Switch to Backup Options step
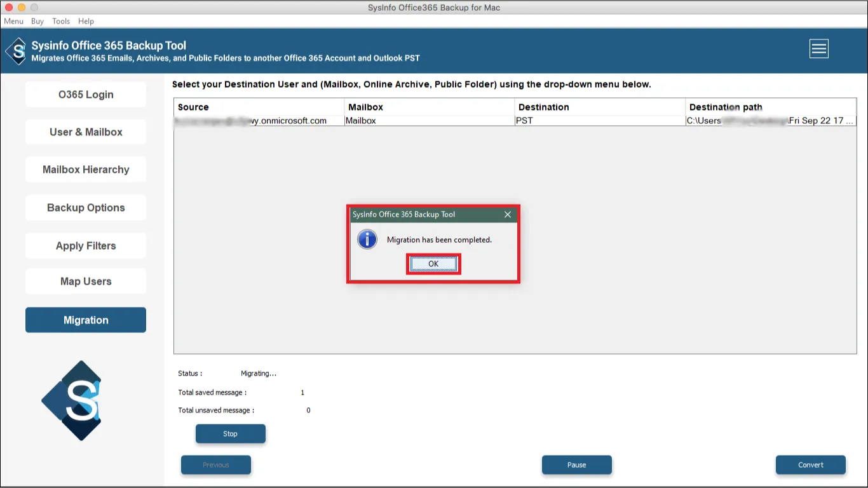The height and width of the screenshot is (488, 868). click(86, 208)
